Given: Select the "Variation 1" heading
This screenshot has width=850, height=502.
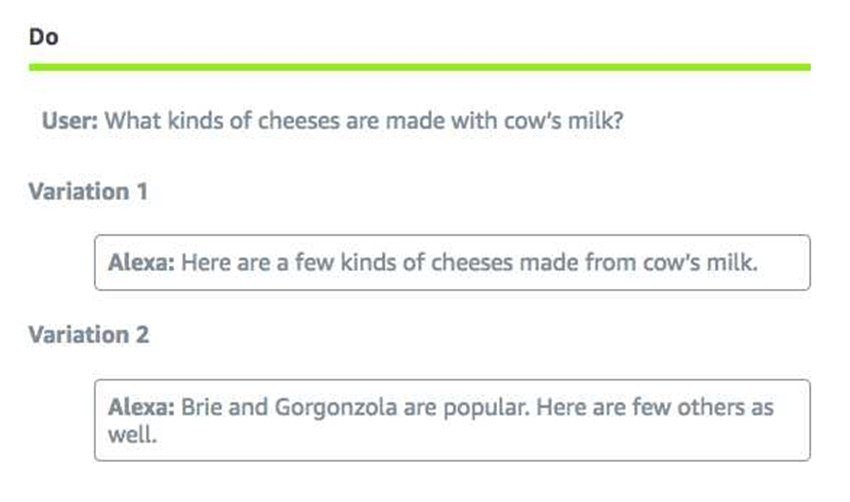Looking at the screenshot, I should [x=88, y=191].
